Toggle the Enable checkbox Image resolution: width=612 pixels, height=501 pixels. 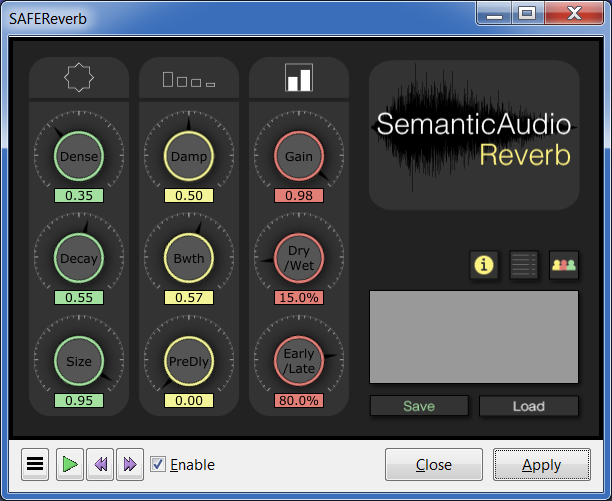tap(158, 464)
